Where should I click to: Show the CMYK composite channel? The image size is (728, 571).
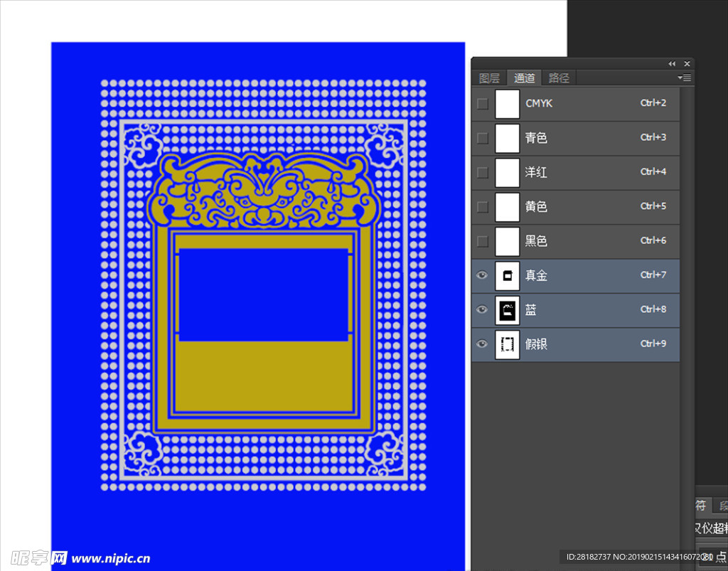[483, 104]
